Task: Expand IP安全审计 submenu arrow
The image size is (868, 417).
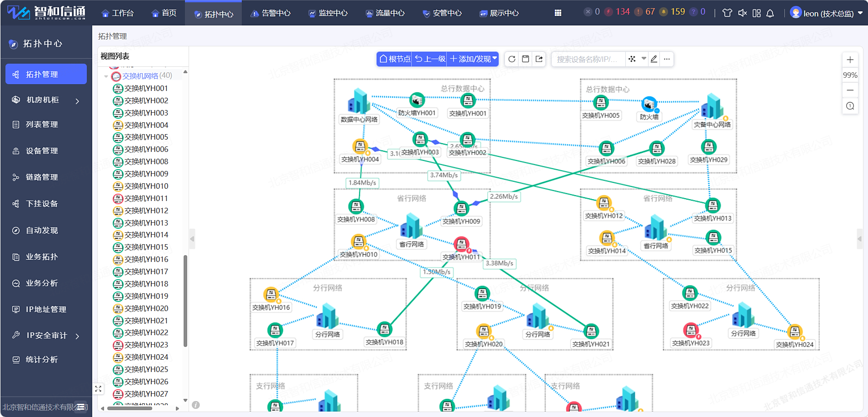Action: coord(78,336)
